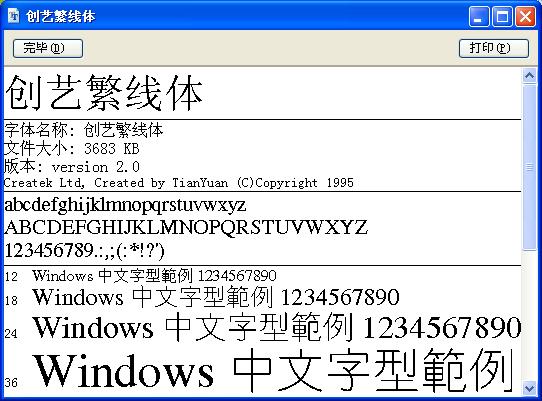This screenshot has height=401, width=542.
Task: Click the 字体名称: 创艺繁线体 line
Action: [x=83, y=130]
